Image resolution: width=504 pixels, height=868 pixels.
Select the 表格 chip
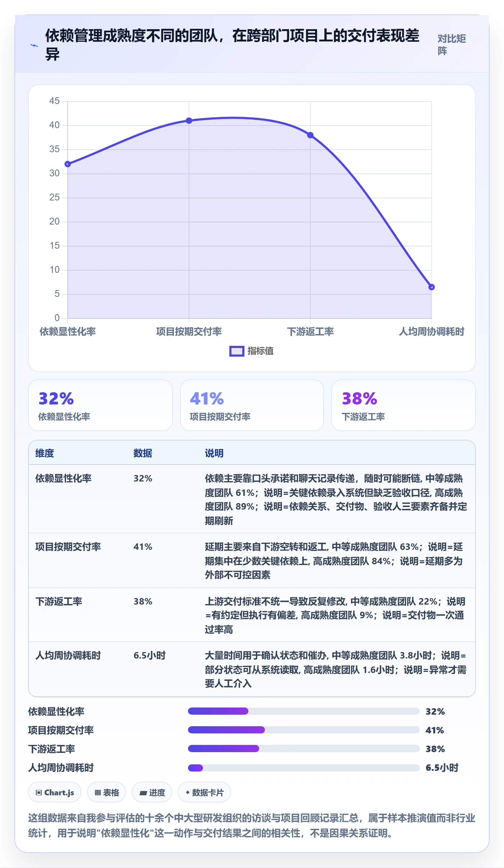coord(107,792)
